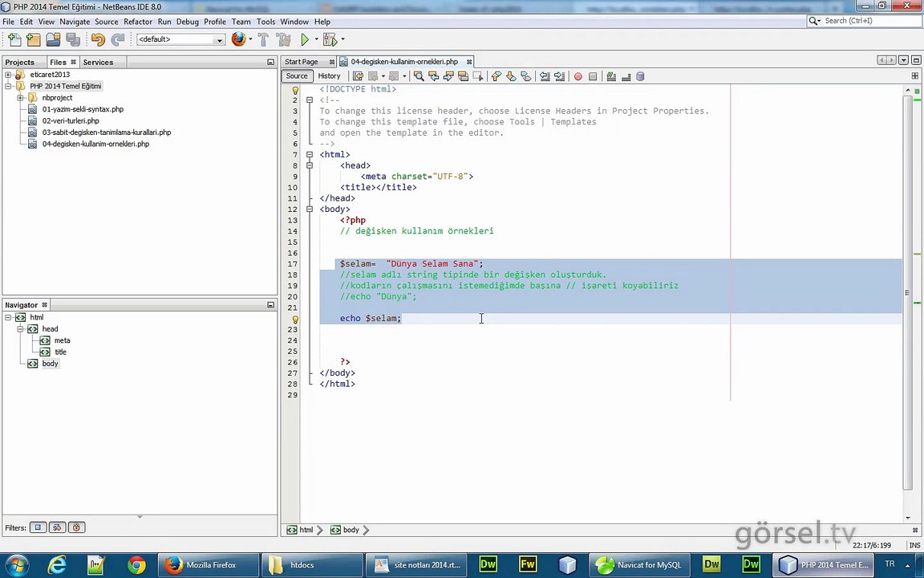Viewport: 924px width, 578px height.
Task: Click the New File toolbar icon
Action: [14, 39]
